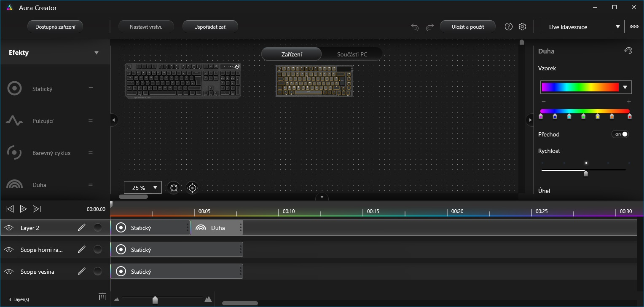Select the purple gradient color stop
This screenshot has width=644, height=307.
tap(541, 116)
